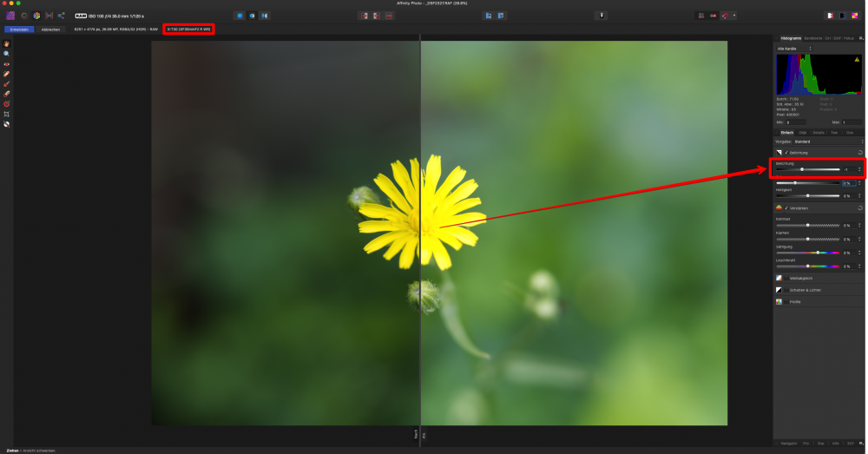Enable the Profile checkbox
This screenshot has height=454, width=868.
click(x=786, y=302)
